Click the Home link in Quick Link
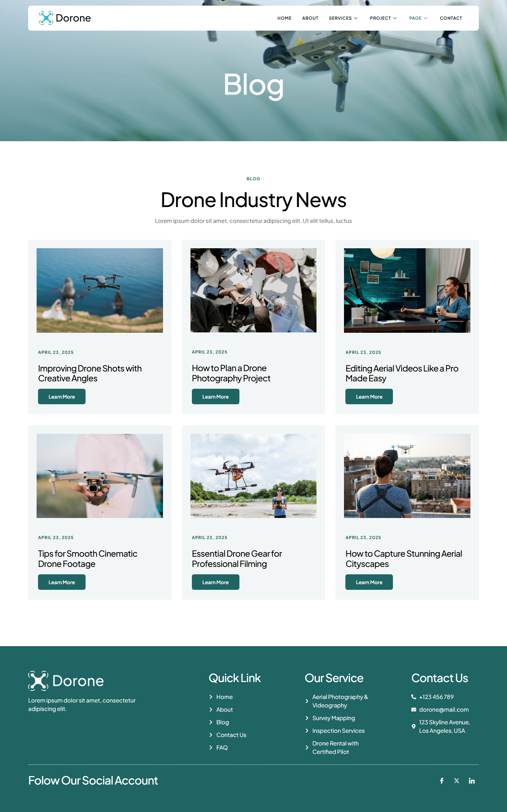The height and width of the screenshot is (812, 507). click(x=224, y=697)
